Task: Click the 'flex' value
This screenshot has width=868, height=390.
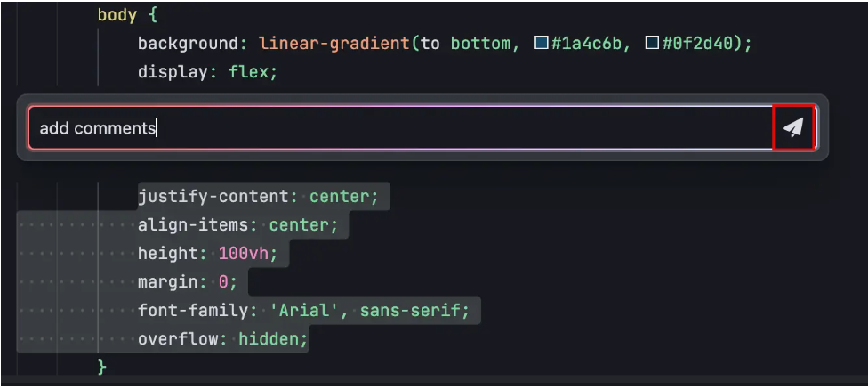Action: (248, 72)
